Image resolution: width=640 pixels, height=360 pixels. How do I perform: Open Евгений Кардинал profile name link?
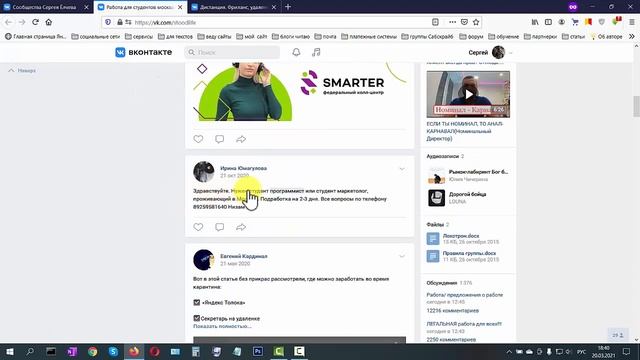[244, 256]
